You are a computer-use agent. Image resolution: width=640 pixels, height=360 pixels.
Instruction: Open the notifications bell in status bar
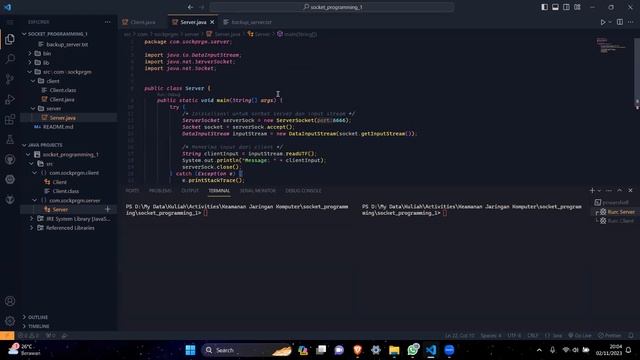tap(631, 336)
